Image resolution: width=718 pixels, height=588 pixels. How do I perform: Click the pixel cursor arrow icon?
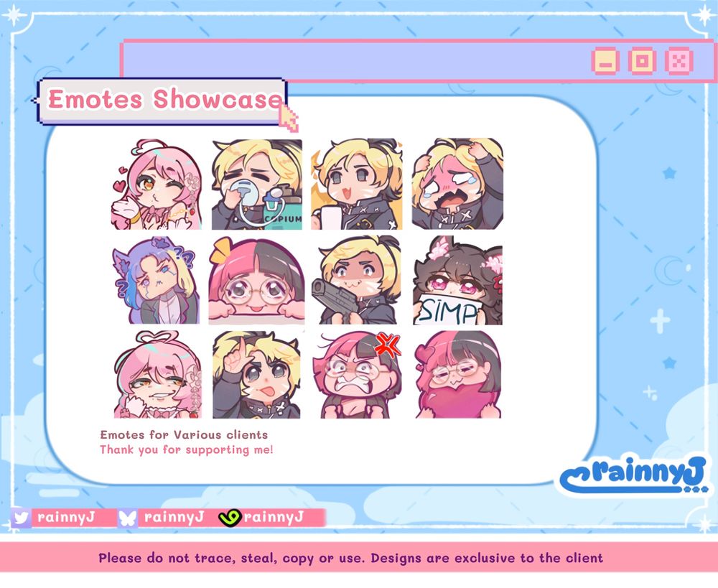[x=289, y=118]
